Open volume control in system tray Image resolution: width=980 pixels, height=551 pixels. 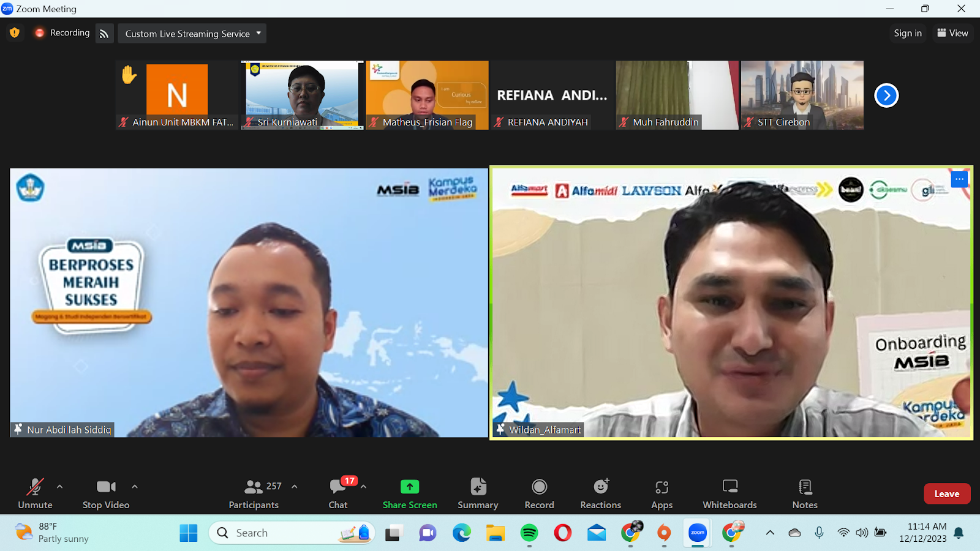(x=862, y=533)
